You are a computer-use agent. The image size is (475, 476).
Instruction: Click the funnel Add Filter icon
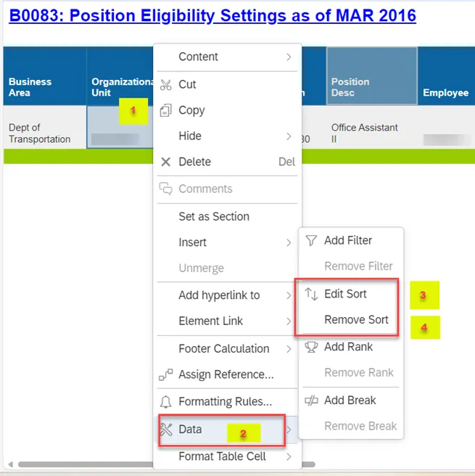tap(311, 240)
